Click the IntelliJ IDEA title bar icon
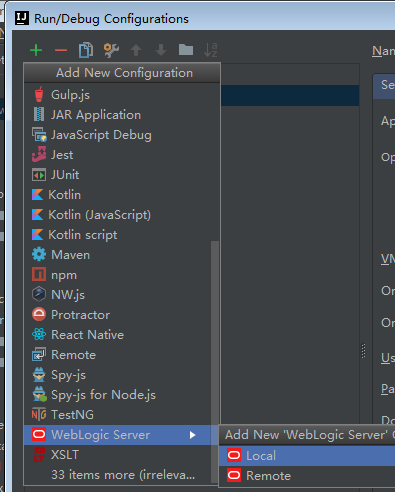395x492 pixels. 22,18
